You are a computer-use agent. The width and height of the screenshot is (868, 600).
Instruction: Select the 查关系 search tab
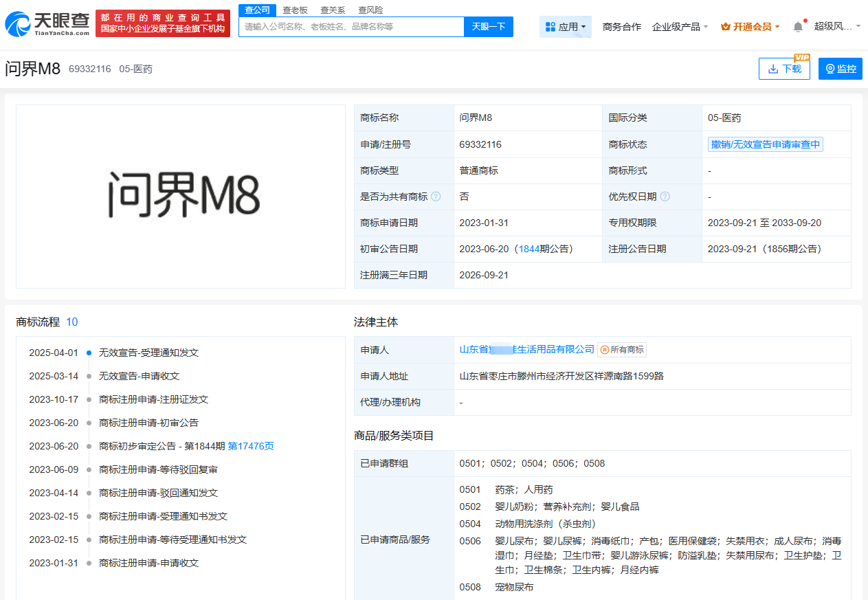333,10
